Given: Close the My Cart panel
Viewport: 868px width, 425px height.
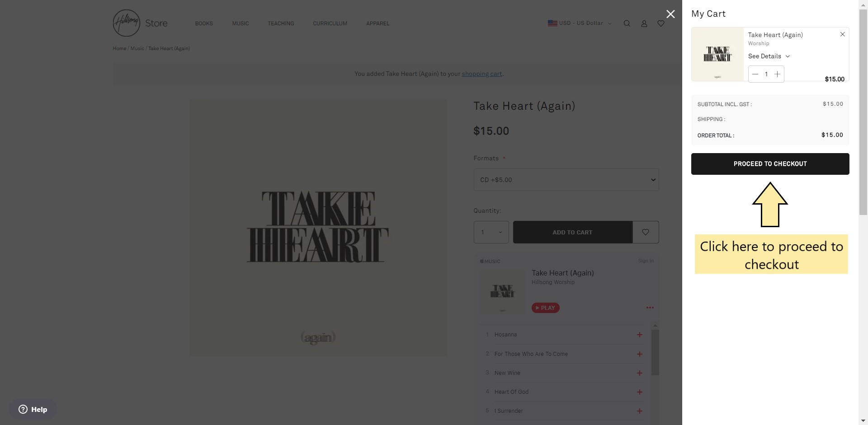Looking at the screenshot, I should pyautogui.click(x=670, y=14).
